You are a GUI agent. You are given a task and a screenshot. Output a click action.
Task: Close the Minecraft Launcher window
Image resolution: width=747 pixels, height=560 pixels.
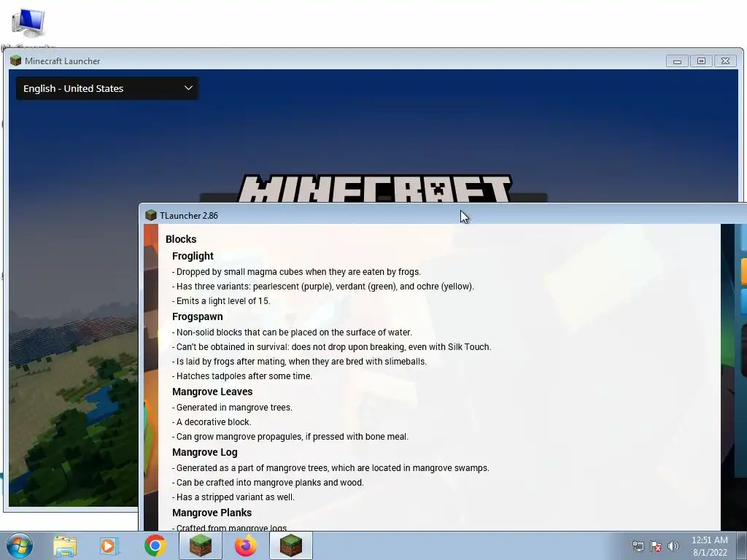click(x=726, y=61)
